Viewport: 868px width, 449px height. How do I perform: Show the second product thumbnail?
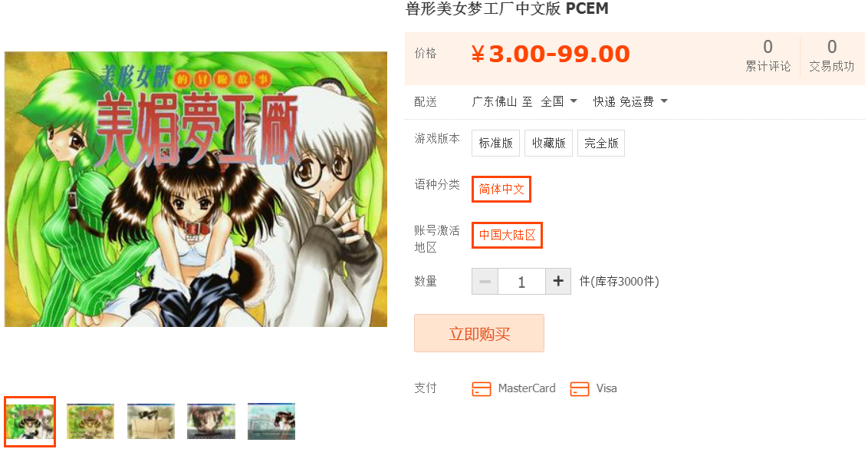(x=90, y=421)
